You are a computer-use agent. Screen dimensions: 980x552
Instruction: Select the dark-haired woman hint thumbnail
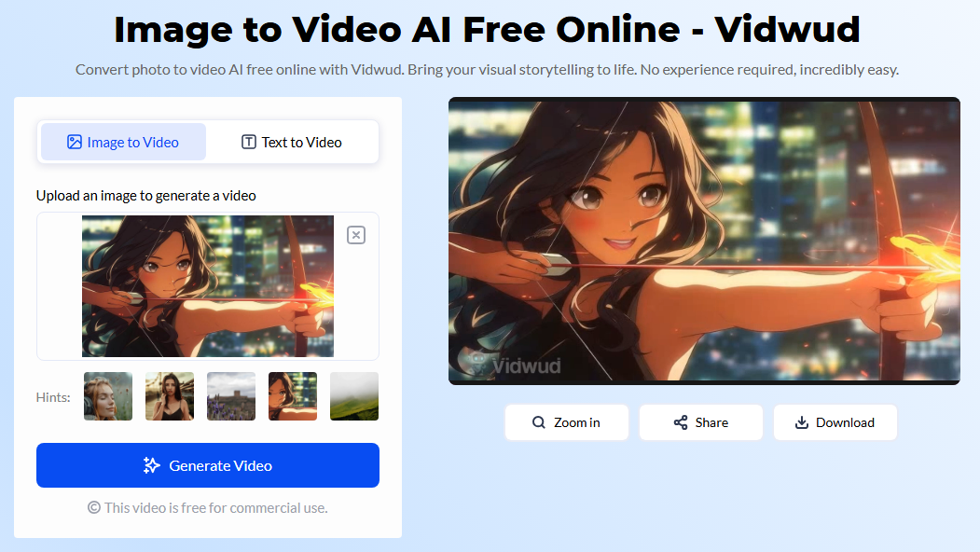point(170,396)
